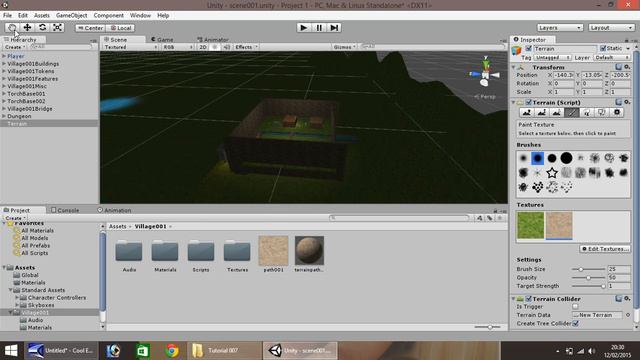Open the Gizmos dropdown
Image resolution: width=640 pixels, height=360 pixels.
[x=344, y=47]
